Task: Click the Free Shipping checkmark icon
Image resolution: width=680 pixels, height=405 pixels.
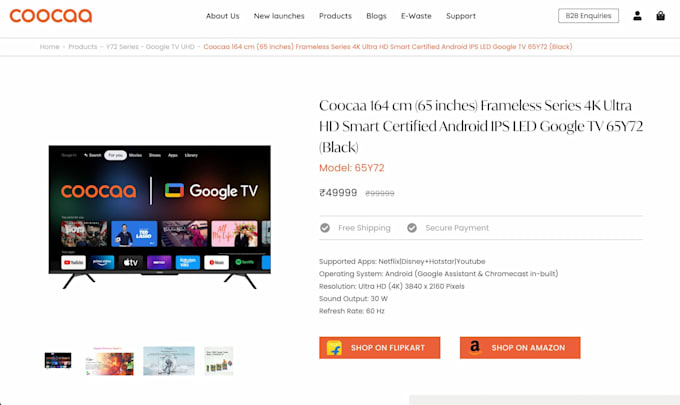Action: [x=325, y=228]
